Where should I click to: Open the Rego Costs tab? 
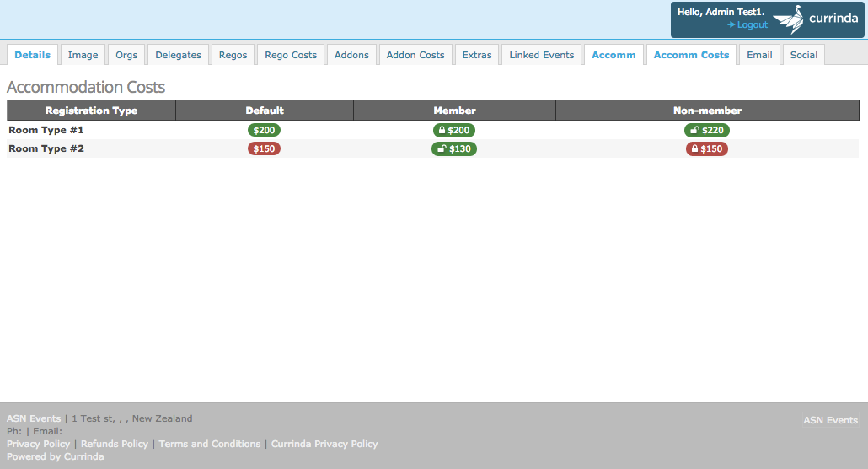point(291,55)
